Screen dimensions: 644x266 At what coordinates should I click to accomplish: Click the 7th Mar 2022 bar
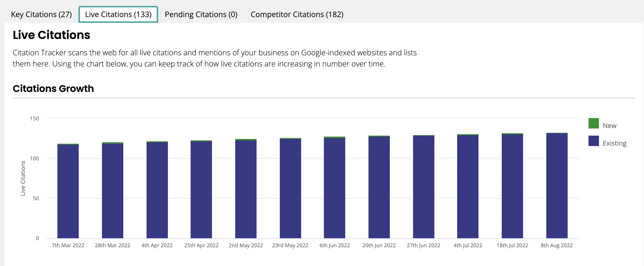[68, 191]
